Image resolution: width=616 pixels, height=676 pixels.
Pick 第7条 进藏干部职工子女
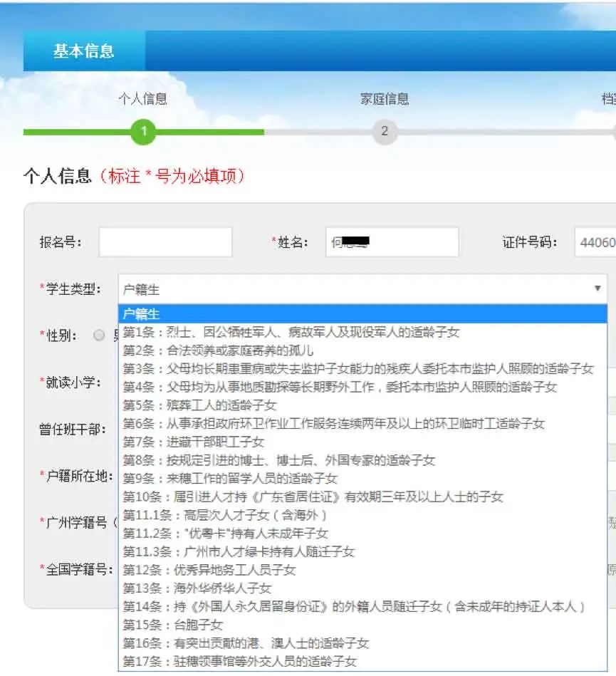click(362, 442)
